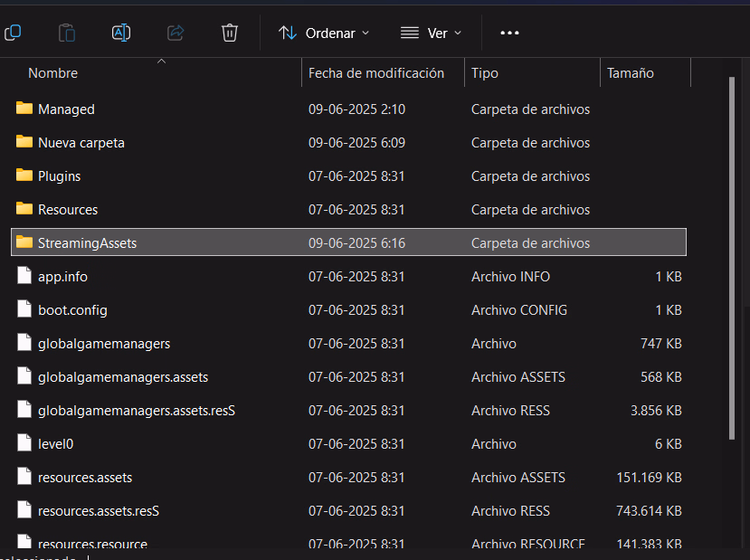
Task: Open the three-dot more options menu
Action: pyautogui.click(x=509, y=33)
